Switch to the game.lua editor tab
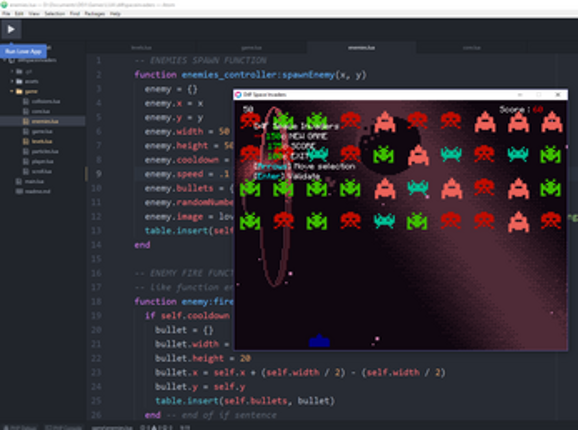 (x=251, y=48)
